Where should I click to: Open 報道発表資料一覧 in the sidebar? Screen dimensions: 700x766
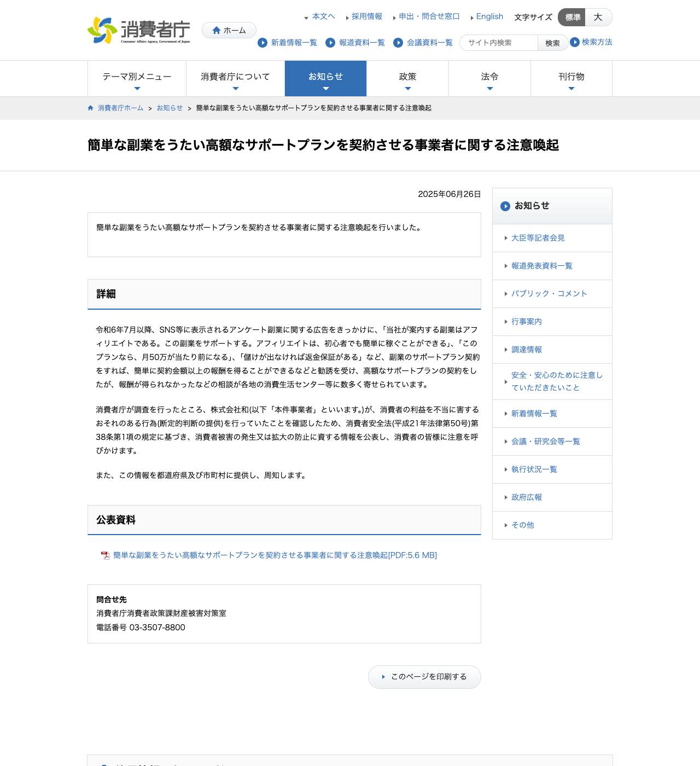tap(552, 266)
